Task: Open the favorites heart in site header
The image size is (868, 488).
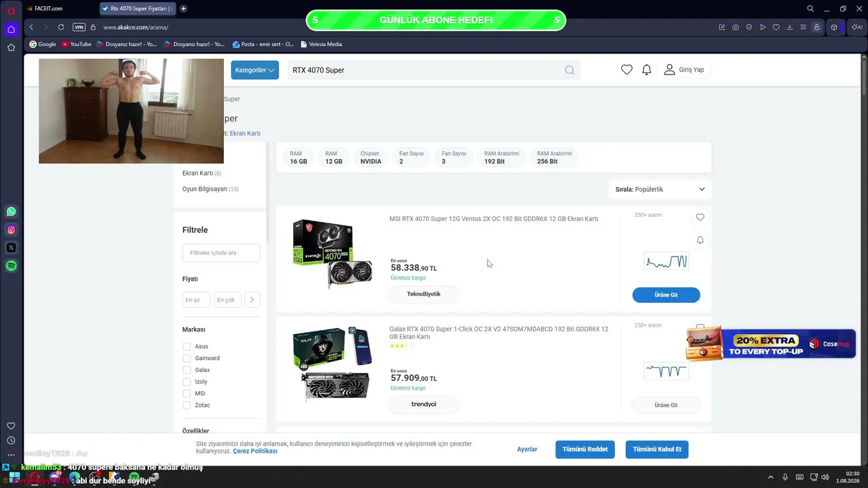Action: pos(627,70)
